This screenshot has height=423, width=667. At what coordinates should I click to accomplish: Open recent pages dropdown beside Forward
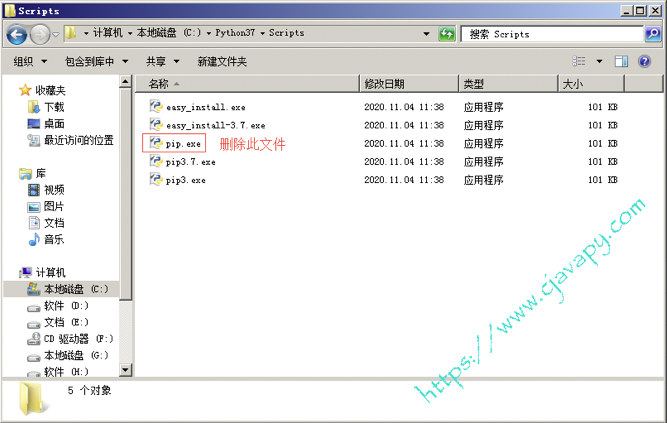click(56, 34)
